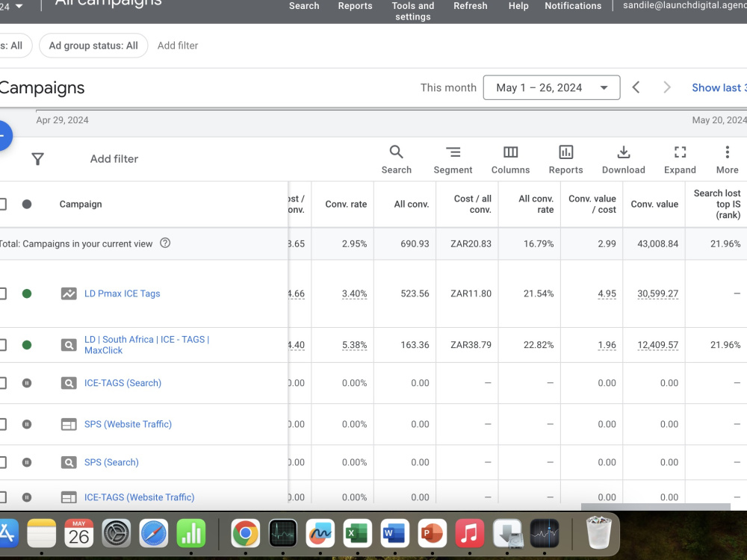Screen dimensions: 747x560
Task: Open the Trash in the dock
Action: (598, 533)
